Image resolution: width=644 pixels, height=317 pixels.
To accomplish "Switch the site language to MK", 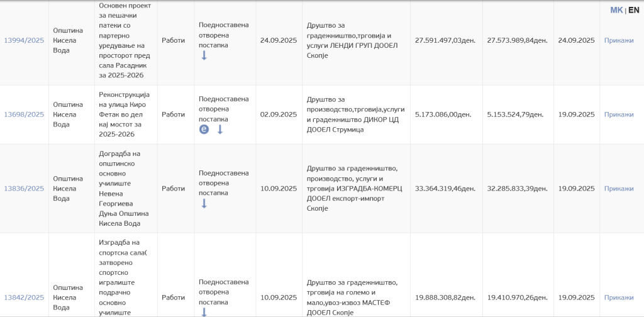I will [x=616, y=10].
